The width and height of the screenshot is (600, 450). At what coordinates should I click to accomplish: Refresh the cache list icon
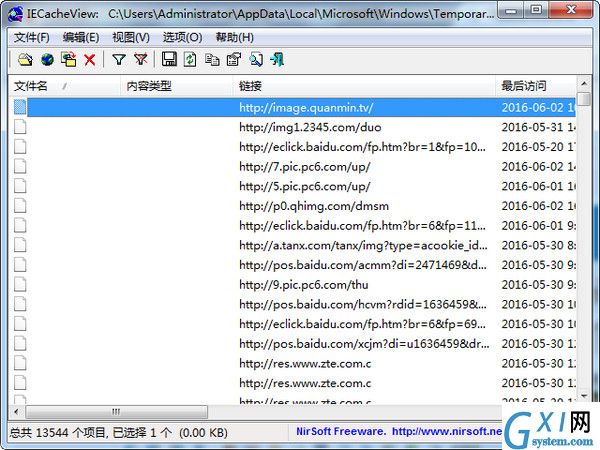pos(190,60)
